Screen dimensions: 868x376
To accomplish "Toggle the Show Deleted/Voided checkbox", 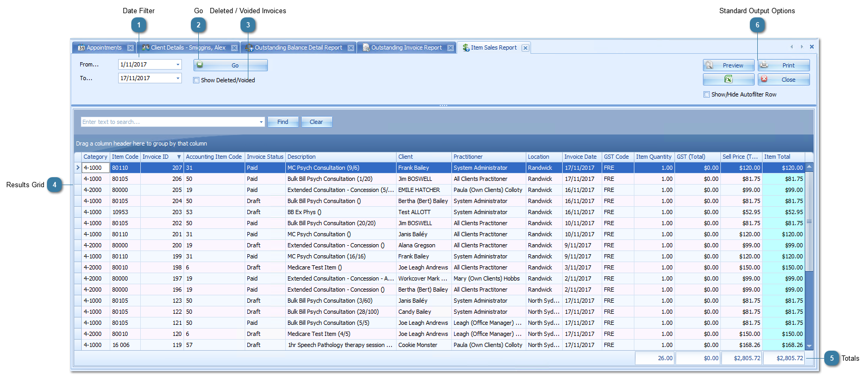I will [196, 80].
